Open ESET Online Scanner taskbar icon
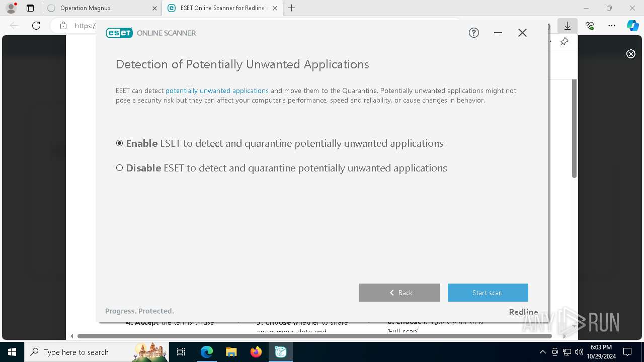This screenshot has width=644, height=362. (281, 352)
